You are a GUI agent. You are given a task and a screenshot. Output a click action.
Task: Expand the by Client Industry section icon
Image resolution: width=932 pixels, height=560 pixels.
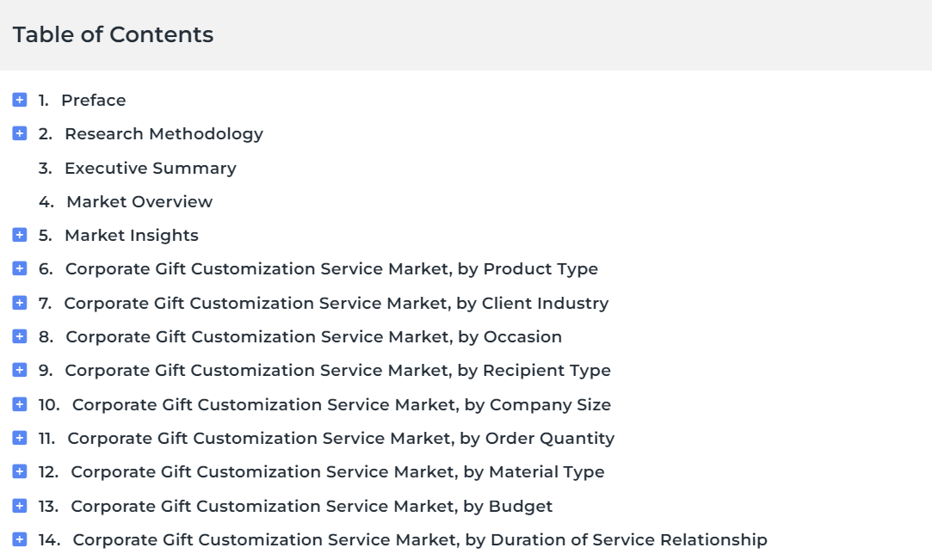tap(20, 303)
